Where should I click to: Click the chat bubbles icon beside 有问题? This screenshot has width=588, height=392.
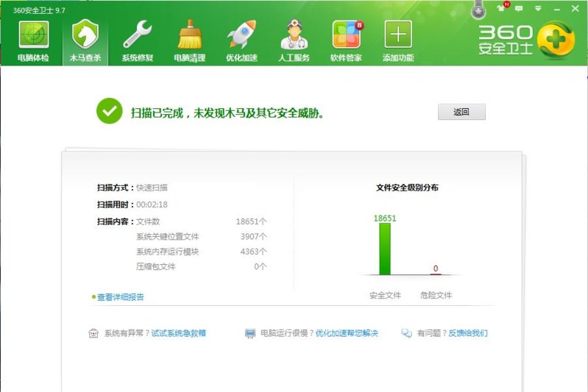[406, 333]
